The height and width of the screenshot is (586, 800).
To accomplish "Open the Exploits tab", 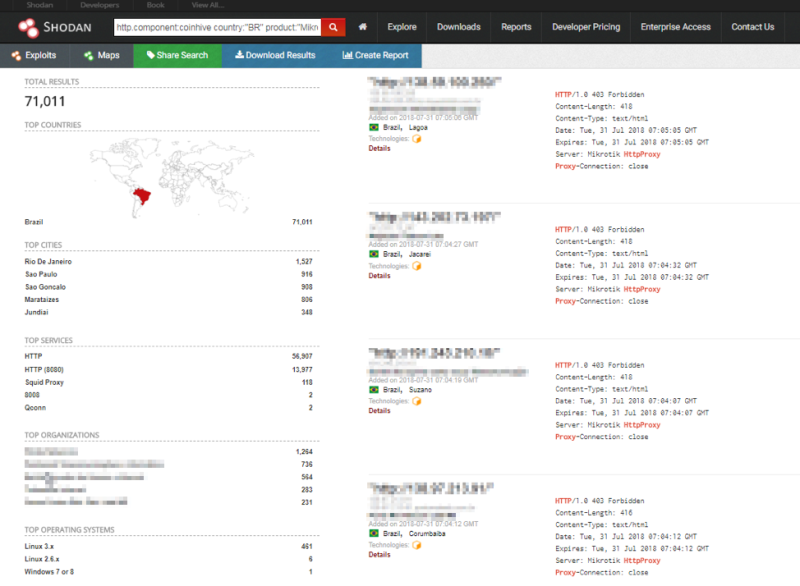I will (35, 56).
